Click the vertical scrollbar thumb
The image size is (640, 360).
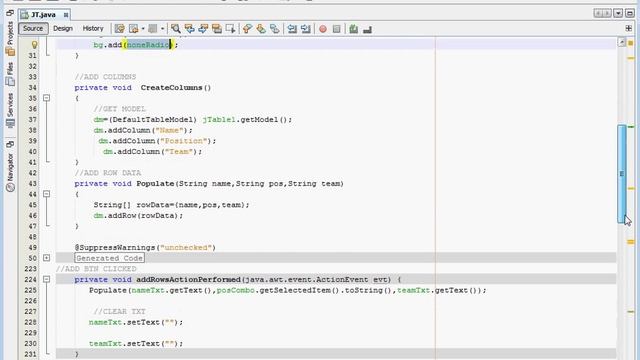[x=622, y=173]
